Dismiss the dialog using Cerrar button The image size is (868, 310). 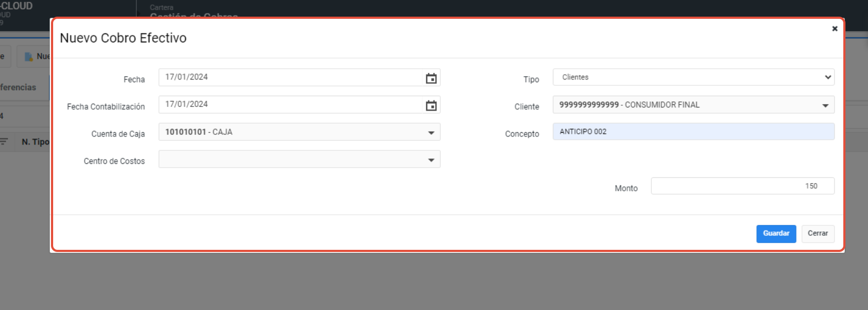(818, 234)
